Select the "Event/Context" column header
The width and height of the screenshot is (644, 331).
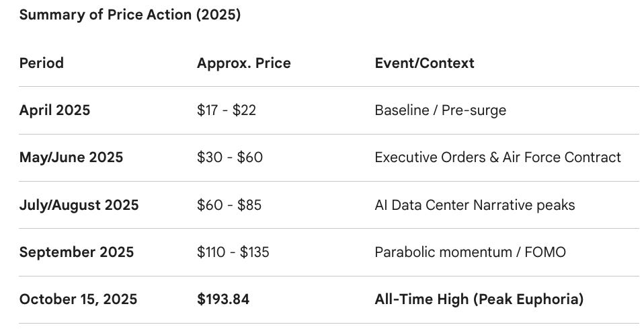coord(424,63)
